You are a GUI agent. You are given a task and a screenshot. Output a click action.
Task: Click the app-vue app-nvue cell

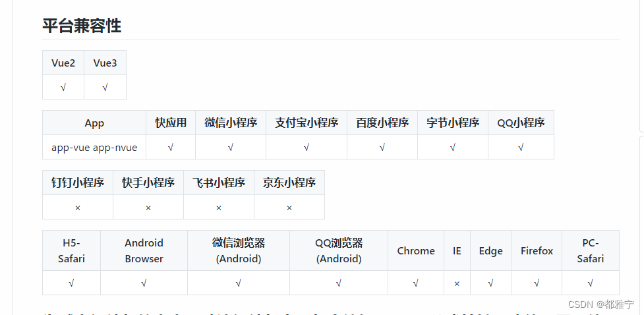pyautogui.click(x=94, y=148)
